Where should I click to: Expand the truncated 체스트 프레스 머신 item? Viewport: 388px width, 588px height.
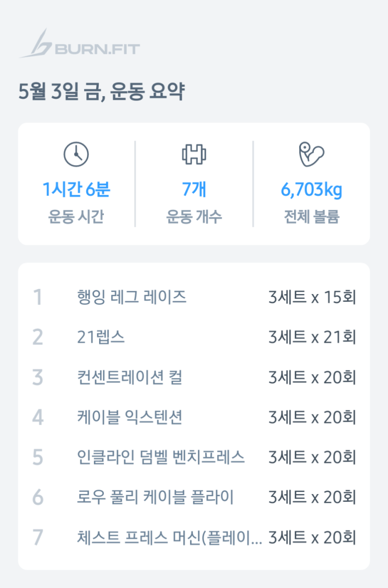coord(169,537)
